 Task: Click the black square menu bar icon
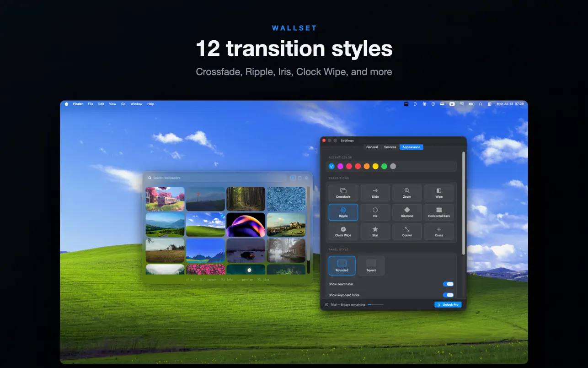(406, 104)
